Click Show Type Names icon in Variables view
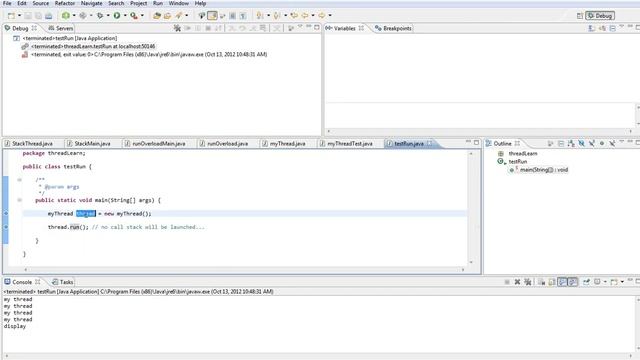The height and width of the screenshot is (360, 640). pos(591,28)
